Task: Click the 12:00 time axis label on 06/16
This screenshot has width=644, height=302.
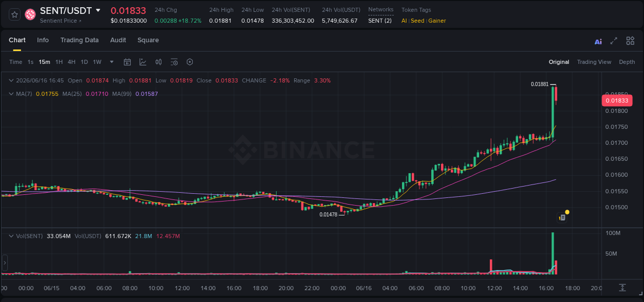Action: click(495, 288)
